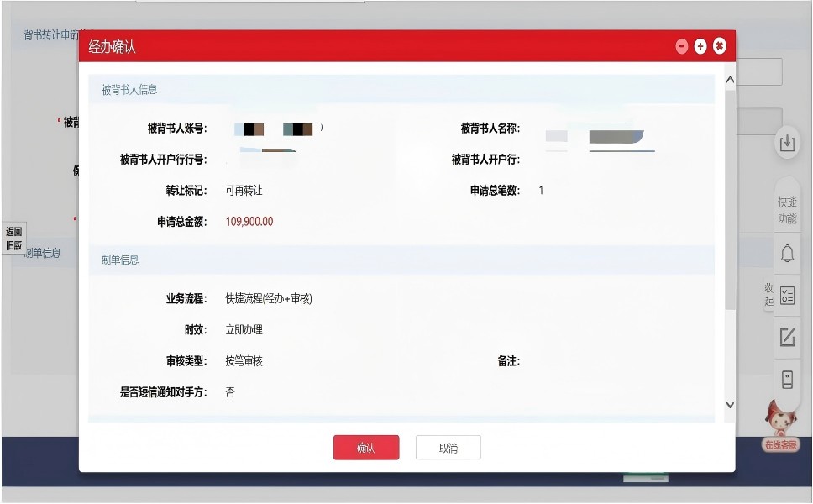Maximize the 经办确认 dialog with plus icon
The width and height of the screenshot is (813, 504).
tap(700, 47)
